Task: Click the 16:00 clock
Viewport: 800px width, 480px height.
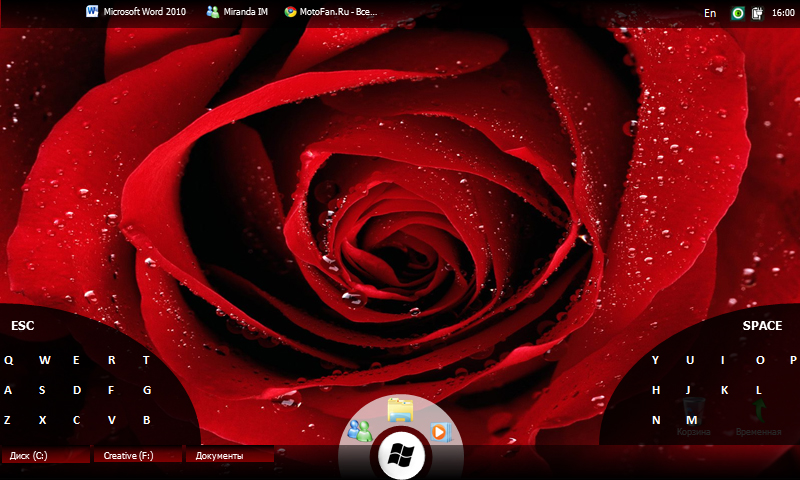Action: 783,13
